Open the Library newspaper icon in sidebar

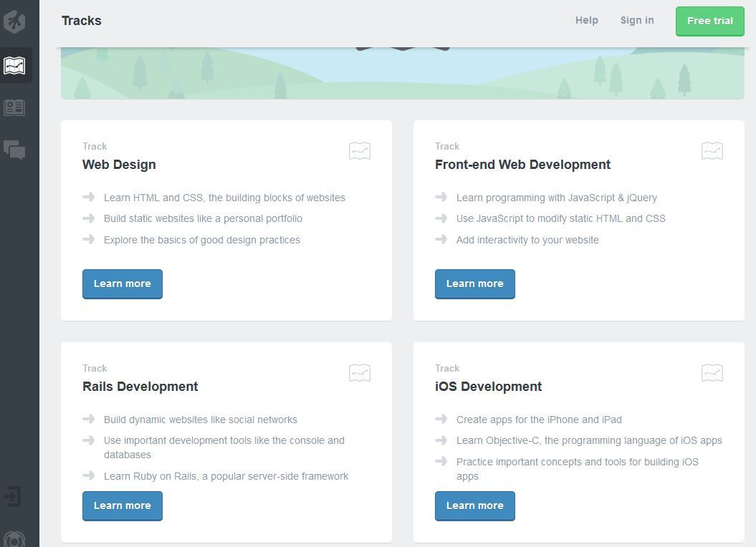point(14,107)
